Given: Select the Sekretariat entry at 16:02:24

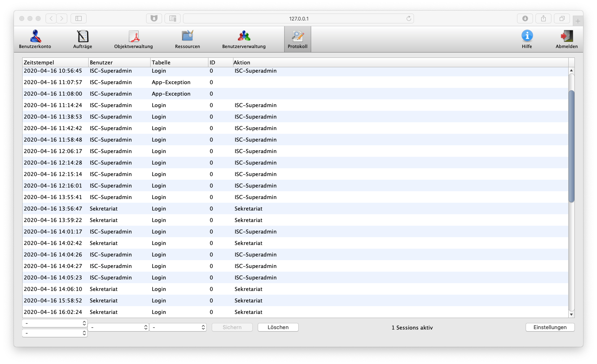Looking at the screenshot, I should (295, 312).
